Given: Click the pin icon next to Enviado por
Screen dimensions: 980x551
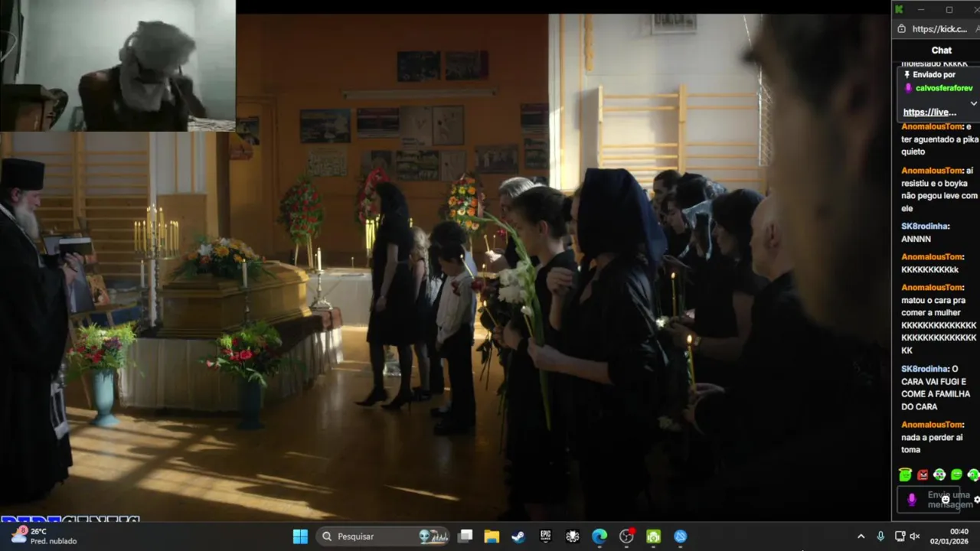Looking at the screenshot, I should click(907, 75).
